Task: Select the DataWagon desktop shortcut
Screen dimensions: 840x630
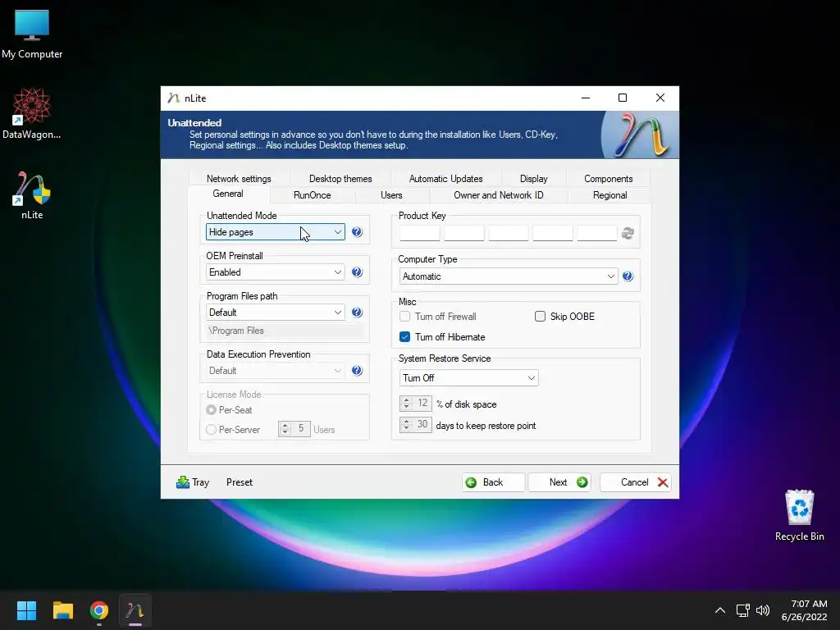Action: click(x=32, y=114)
